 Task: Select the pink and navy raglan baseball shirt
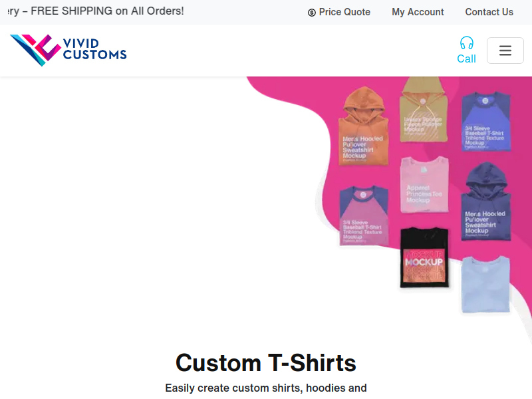point(364,215)
